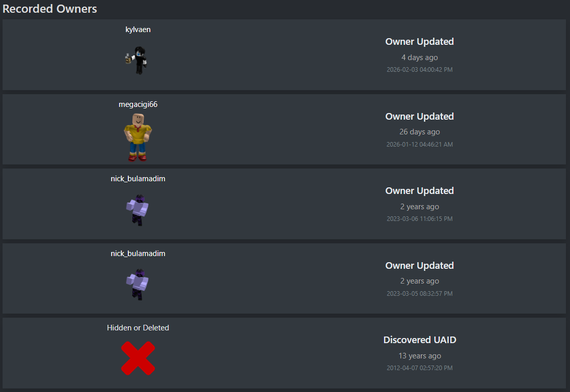Click the Discovered UAID label
The image size is (570, 392).
pos(420,340)
